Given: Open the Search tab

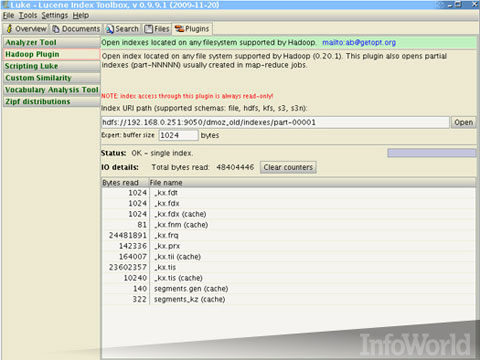Looking at the screenshot, I should (122, 29).
